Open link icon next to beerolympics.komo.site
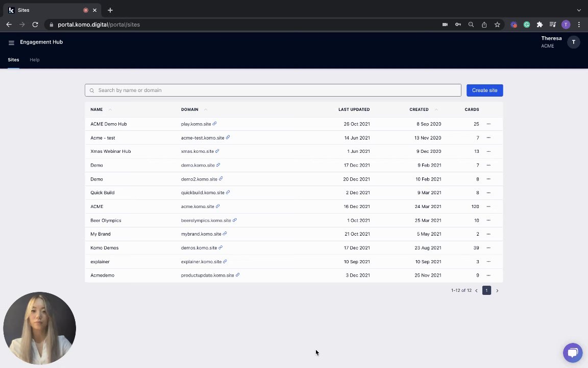Viewport: 588px width, 368px height. [234, 220]
